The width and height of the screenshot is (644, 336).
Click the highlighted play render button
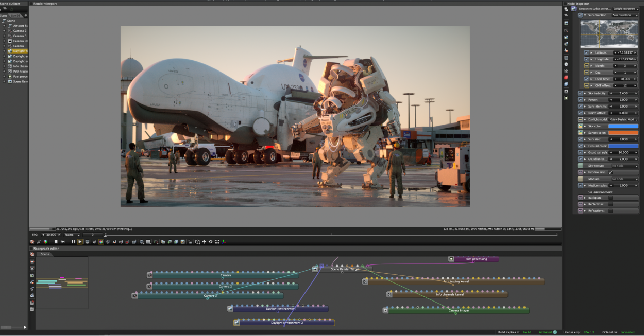[80, 242]
